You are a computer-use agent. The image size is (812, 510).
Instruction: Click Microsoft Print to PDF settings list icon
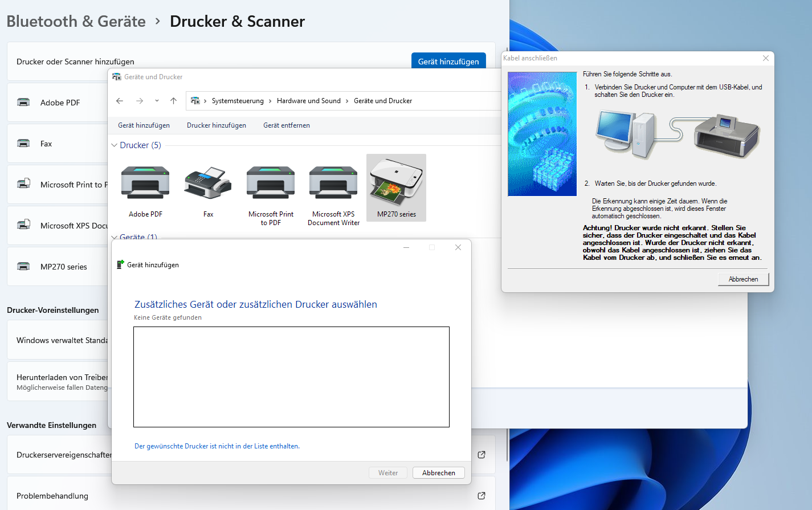pos(23,185)
